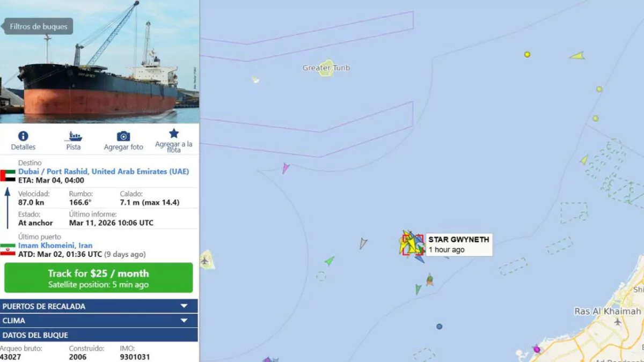This screenshot has width=644, height=362.
Task: Select the green vessel arrow west of the cluster
Action: [x=330, y=261]
